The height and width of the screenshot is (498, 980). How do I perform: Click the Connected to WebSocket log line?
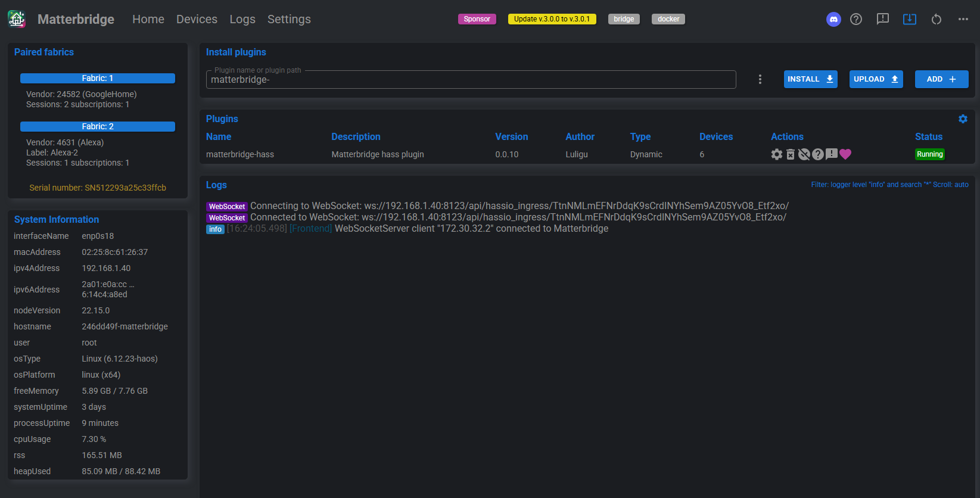(x=496, y=217)
